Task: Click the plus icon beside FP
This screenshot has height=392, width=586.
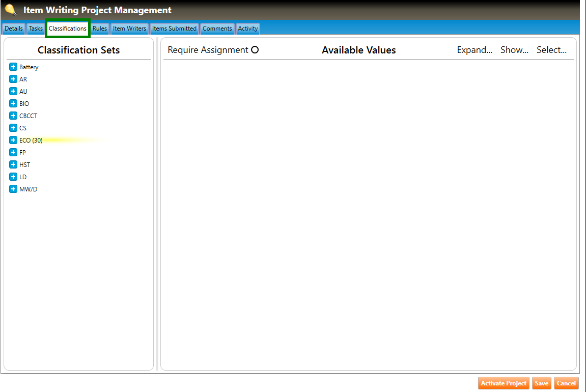Action: [13, 153]
